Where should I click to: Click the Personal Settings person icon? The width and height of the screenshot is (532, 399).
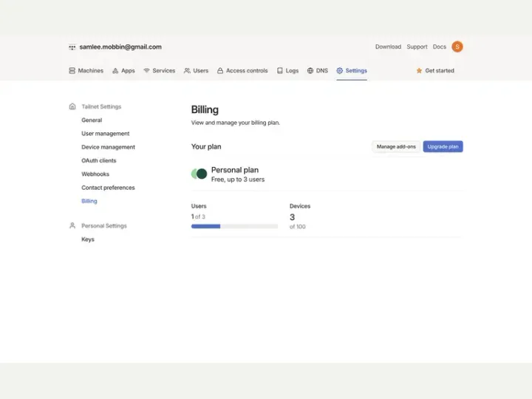tap(72, 225)
